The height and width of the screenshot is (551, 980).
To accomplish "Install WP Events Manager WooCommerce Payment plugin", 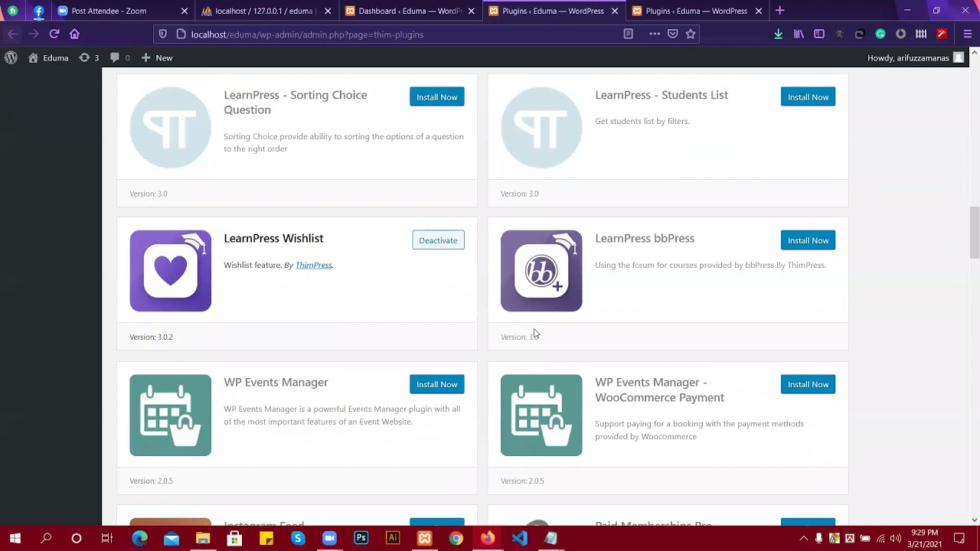I will pos(808,384).
